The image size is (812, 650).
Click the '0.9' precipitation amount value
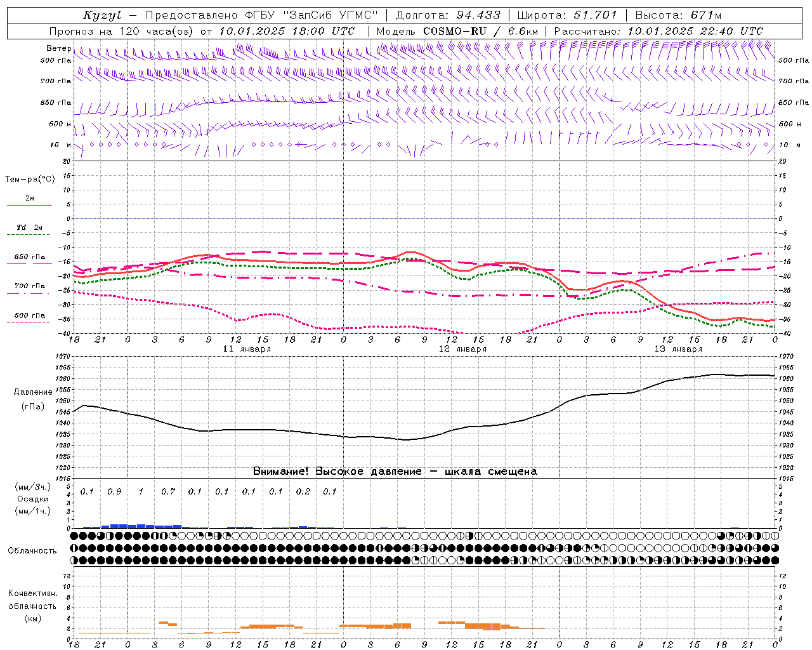[114, 492]
